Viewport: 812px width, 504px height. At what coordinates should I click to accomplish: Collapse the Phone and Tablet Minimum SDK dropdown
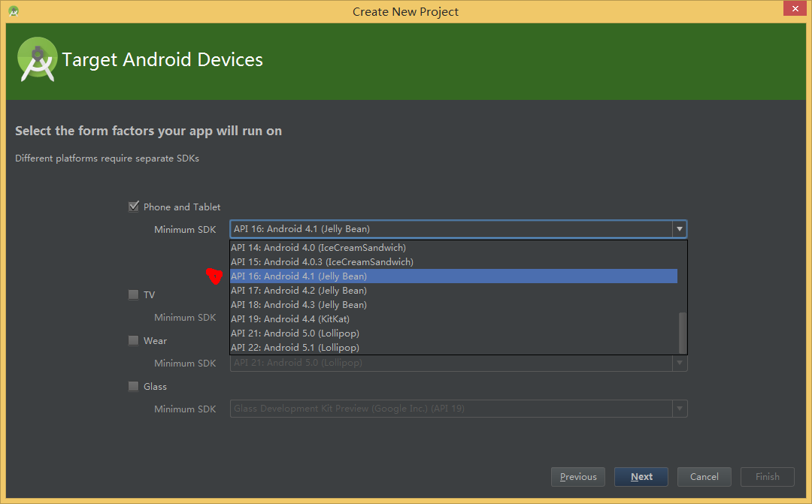tap(680, 228)
